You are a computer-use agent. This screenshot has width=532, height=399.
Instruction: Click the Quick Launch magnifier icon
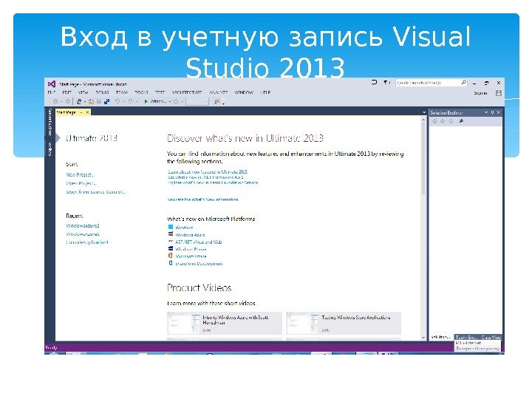coord(464,83)
